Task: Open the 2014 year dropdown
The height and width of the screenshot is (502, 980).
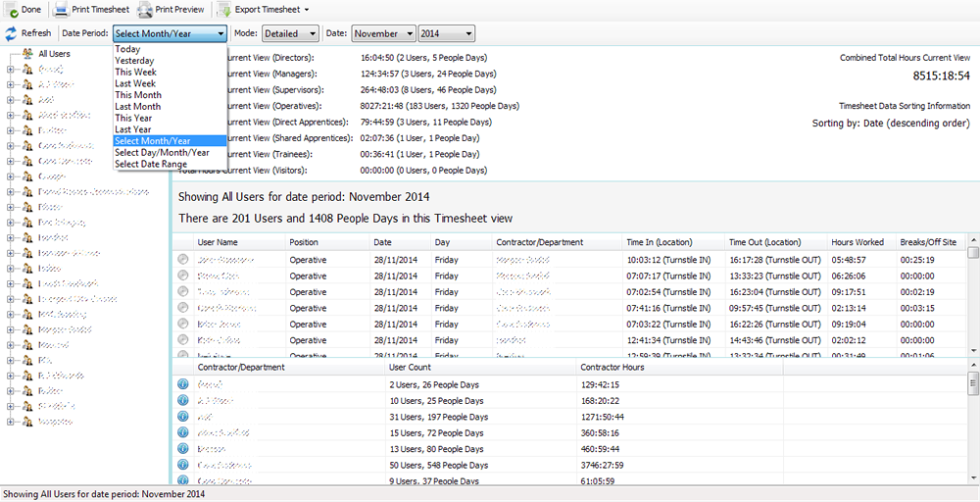Action: (x=446, y=33)
